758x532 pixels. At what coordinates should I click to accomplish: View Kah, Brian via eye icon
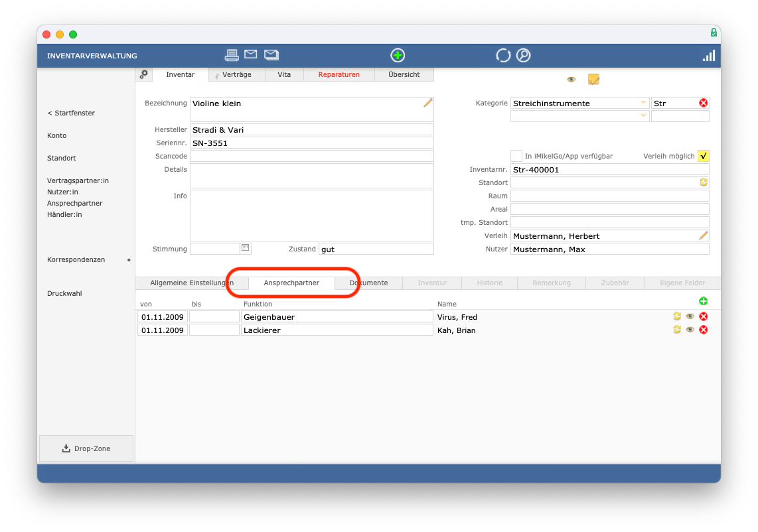click(x=690, y=330)
